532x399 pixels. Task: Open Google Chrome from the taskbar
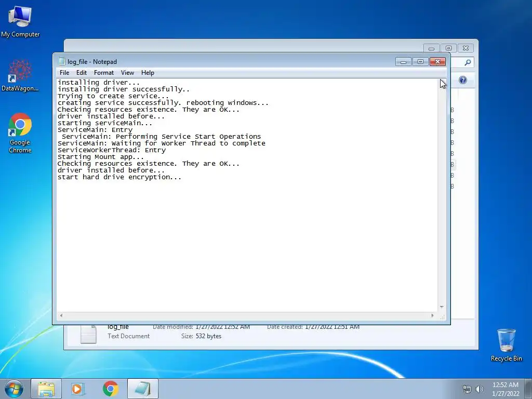pos(110,389)
